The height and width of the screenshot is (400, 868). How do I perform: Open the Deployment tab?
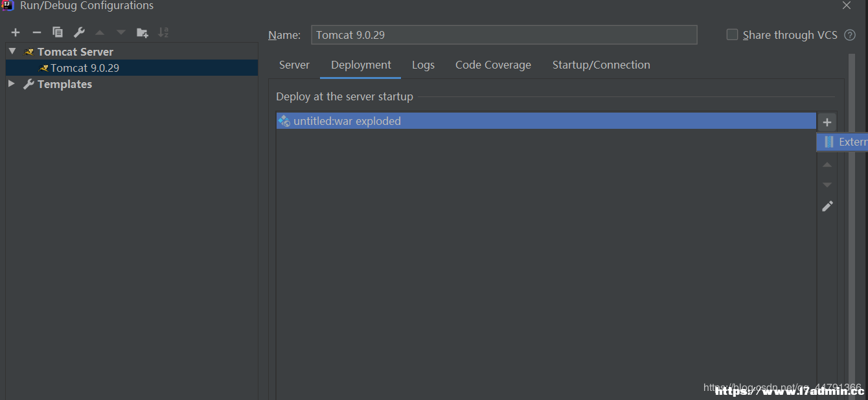coord(361,65)
